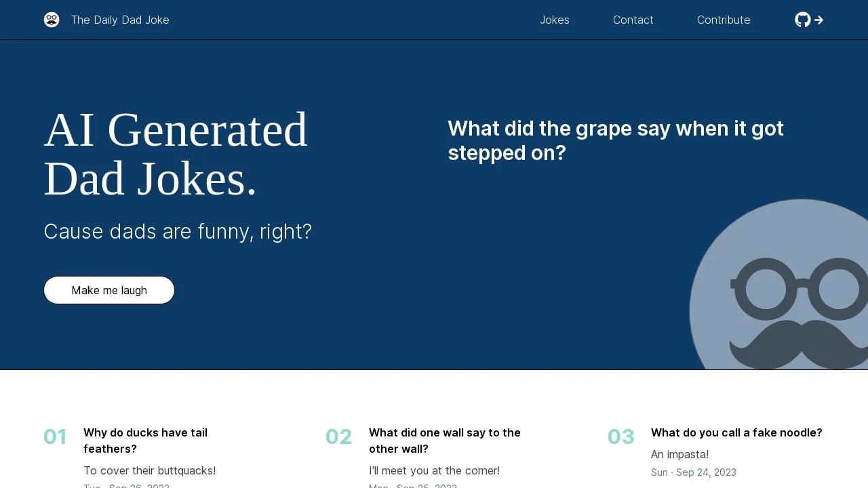Open the ducks tail feathers joke

[145, 441]
